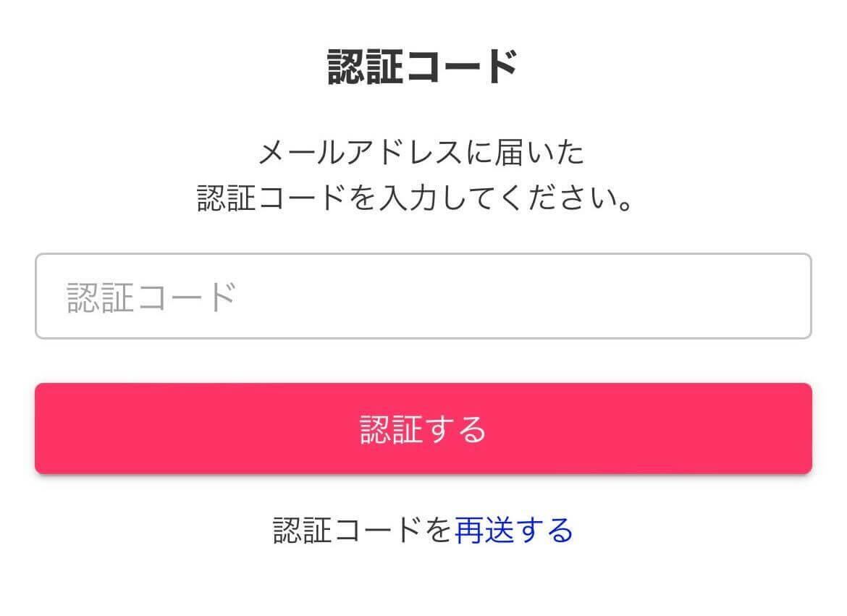Screen dimensions: 847x616
Task: Select the two-line instruction paragraph
Action: point(415,175)
